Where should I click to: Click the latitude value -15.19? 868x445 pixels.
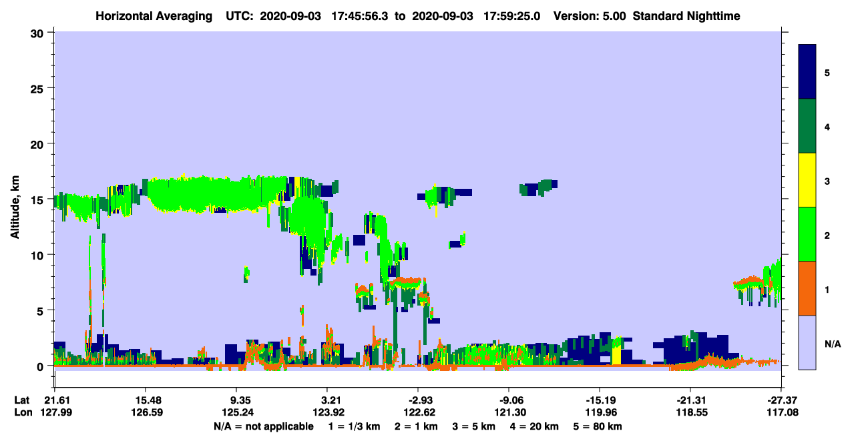tap(599, 400)
